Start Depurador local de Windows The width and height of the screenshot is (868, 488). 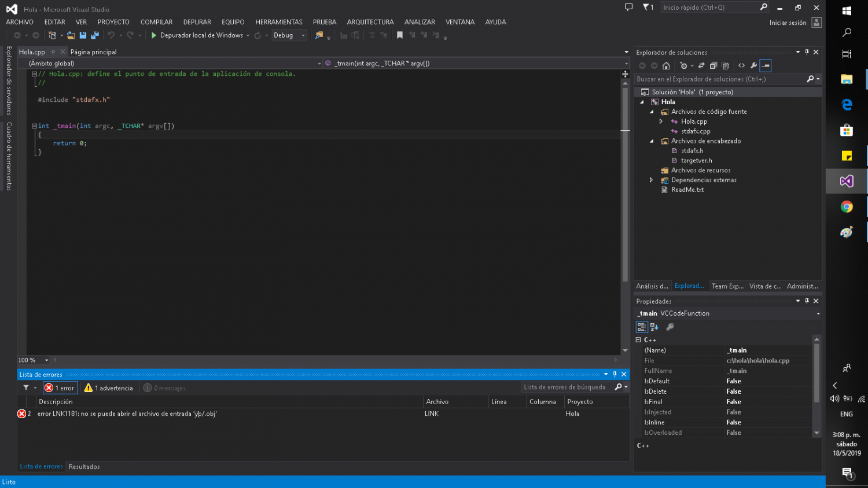click(x=200, y=35)
